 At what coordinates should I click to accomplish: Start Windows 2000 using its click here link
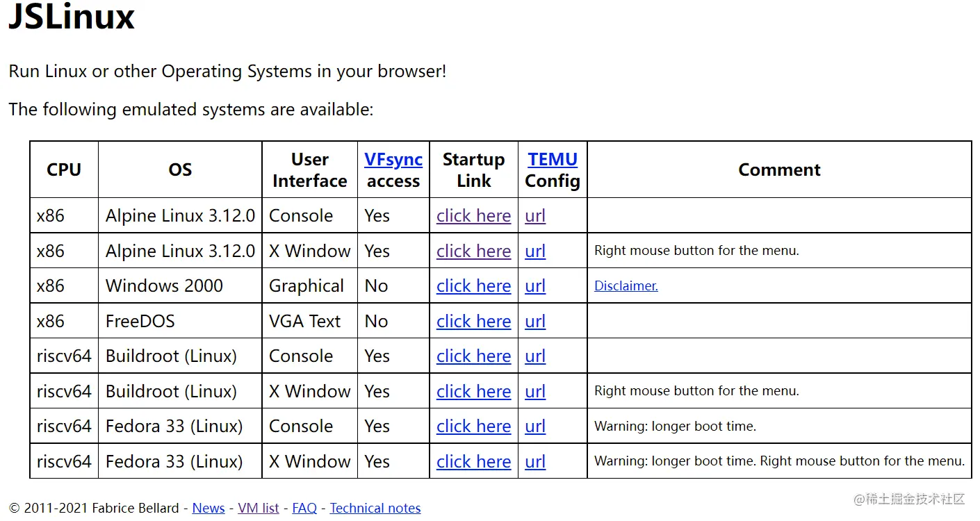(473, 286)
